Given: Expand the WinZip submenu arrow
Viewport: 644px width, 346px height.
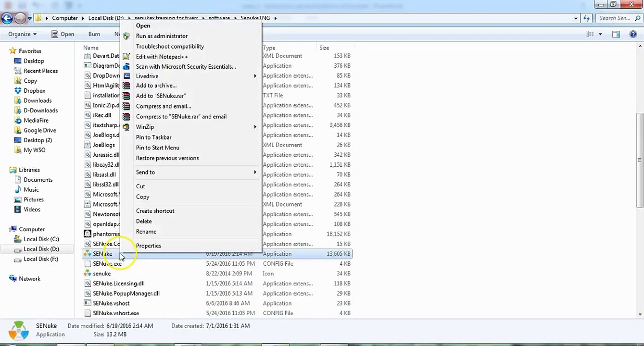Looking at the screenshot, I should point(255,127).
